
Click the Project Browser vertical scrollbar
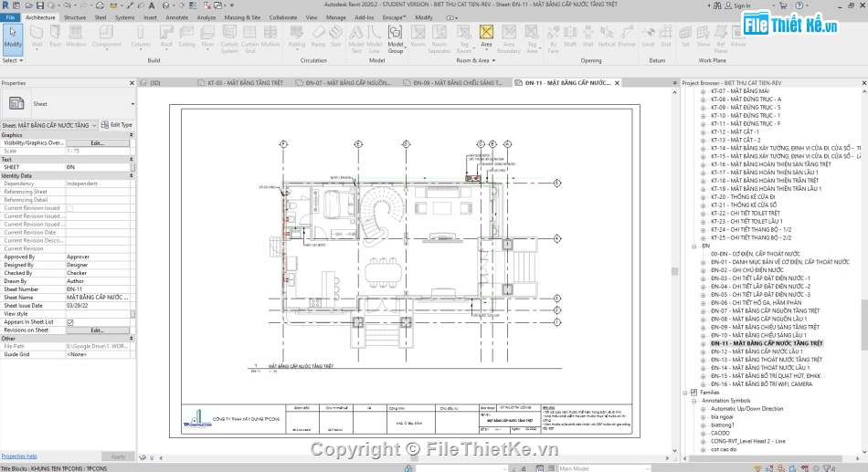864,325
